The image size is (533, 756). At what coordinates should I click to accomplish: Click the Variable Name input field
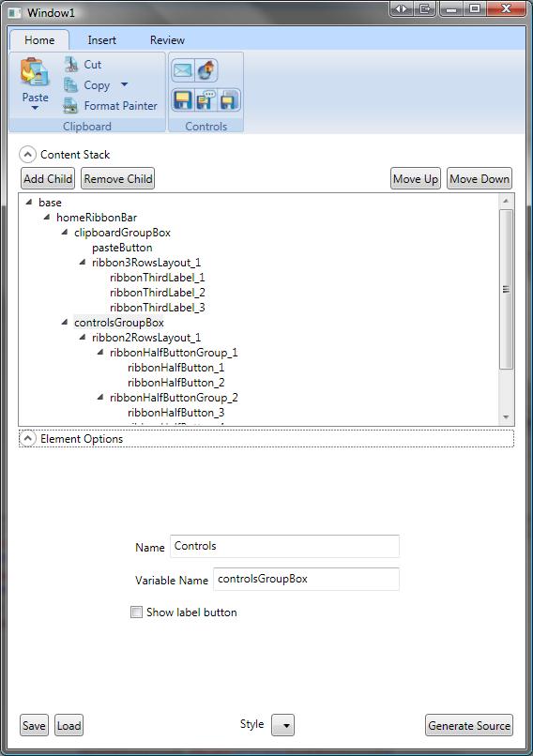[x=306, y=579]
